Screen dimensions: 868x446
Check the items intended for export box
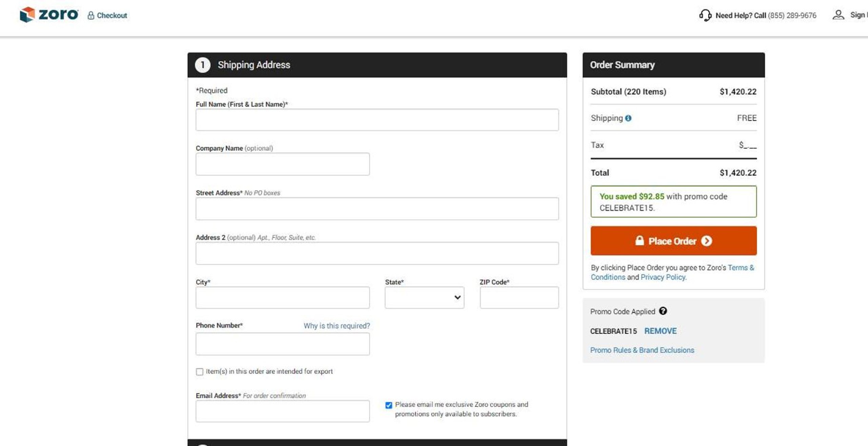tap(200, 372)
